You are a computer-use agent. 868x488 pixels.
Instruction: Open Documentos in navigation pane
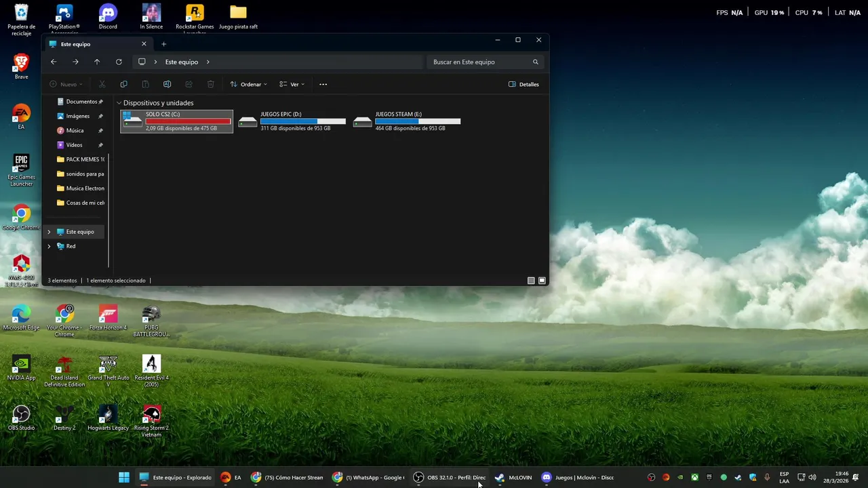pos(79,102)
